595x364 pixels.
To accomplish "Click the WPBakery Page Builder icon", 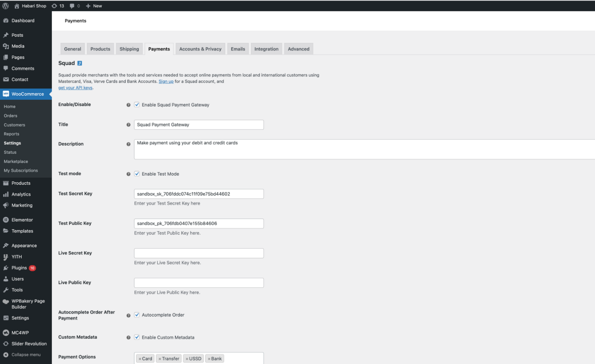I will [6, 301].
